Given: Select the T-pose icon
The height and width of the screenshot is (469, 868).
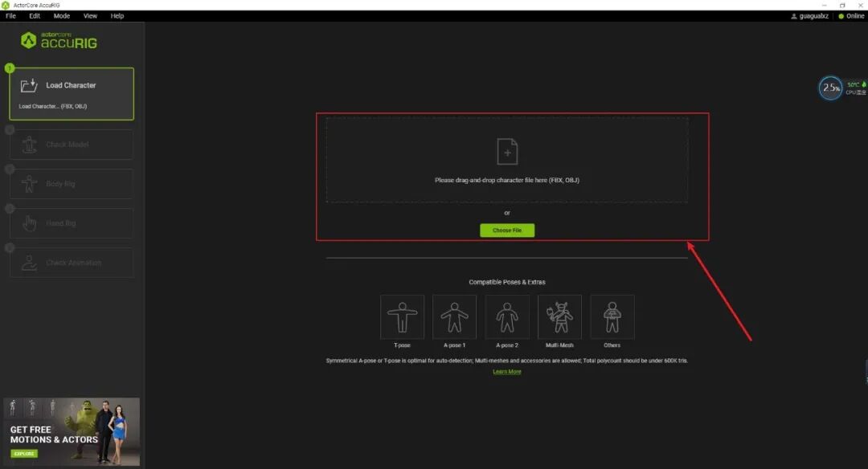Looking at the screenshot, I should 402,317.
